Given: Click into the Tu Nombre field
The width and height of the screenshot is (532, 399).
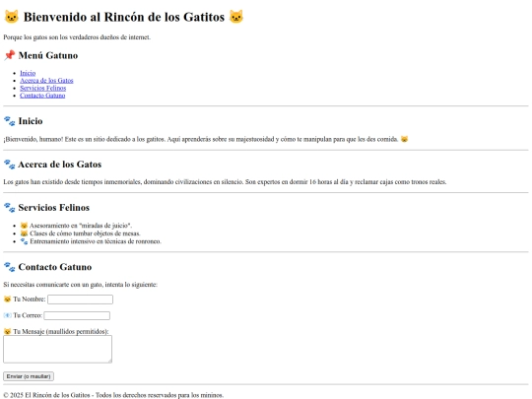Looking at the screenshot, I should [80, 299].
